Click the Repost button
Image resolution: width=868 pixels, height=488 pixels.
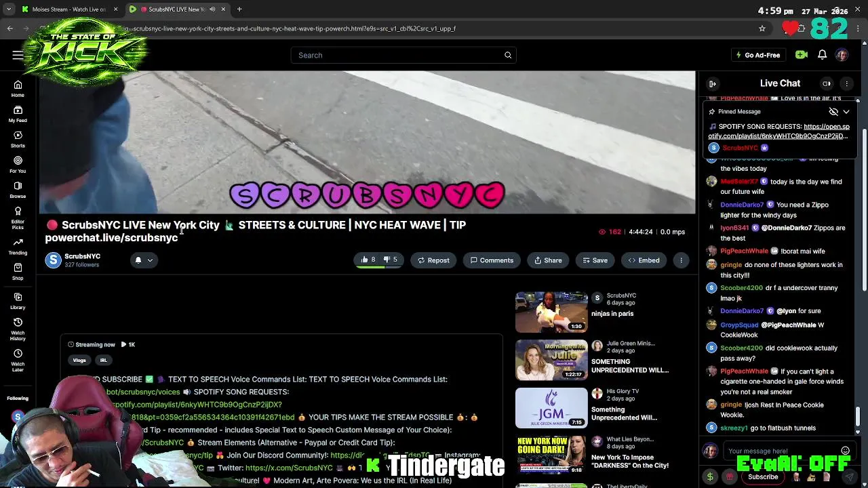click(433, 260)
